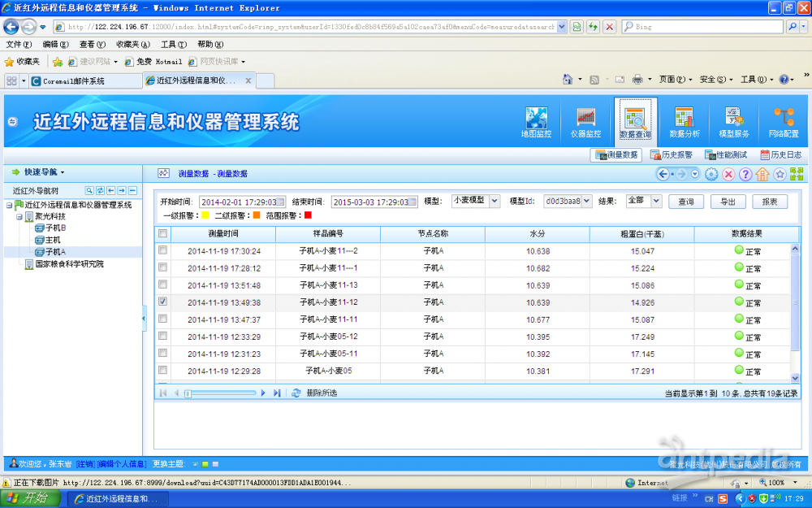The image size is (812, 508).
Task: Click the 导出 export button
Action: tap(728, 202)
